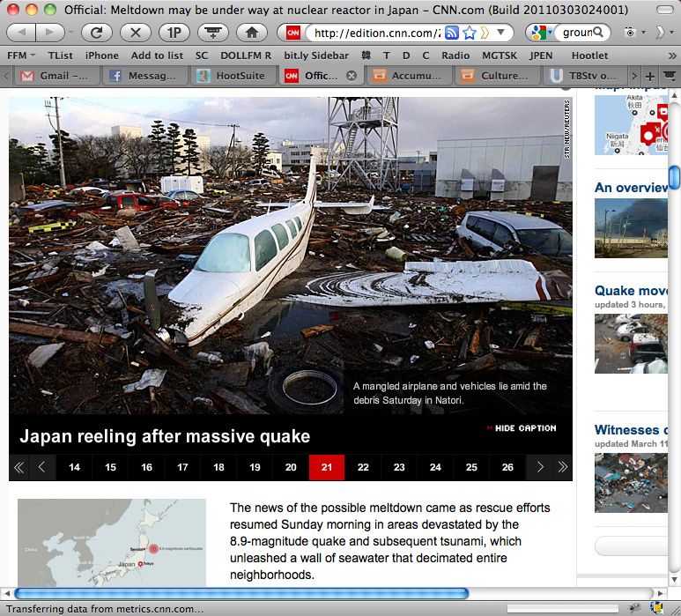
Task: Jump to last slide with double-right arrow
Action: (561, 468)
